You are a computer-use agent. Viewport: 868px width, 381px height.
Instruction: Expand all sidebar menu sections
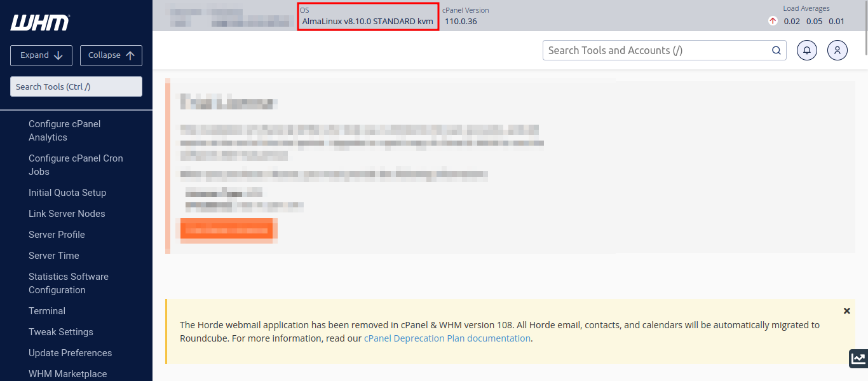41,55
